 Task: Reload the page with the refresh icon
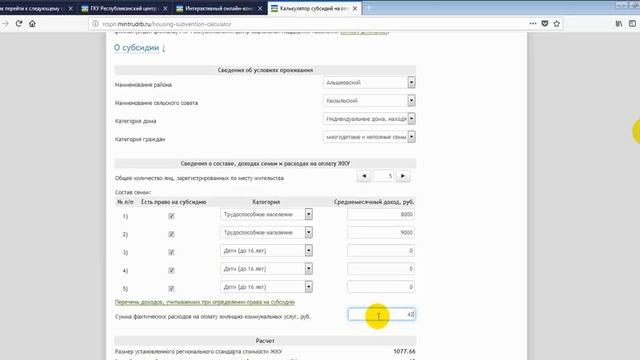[19, 24]
